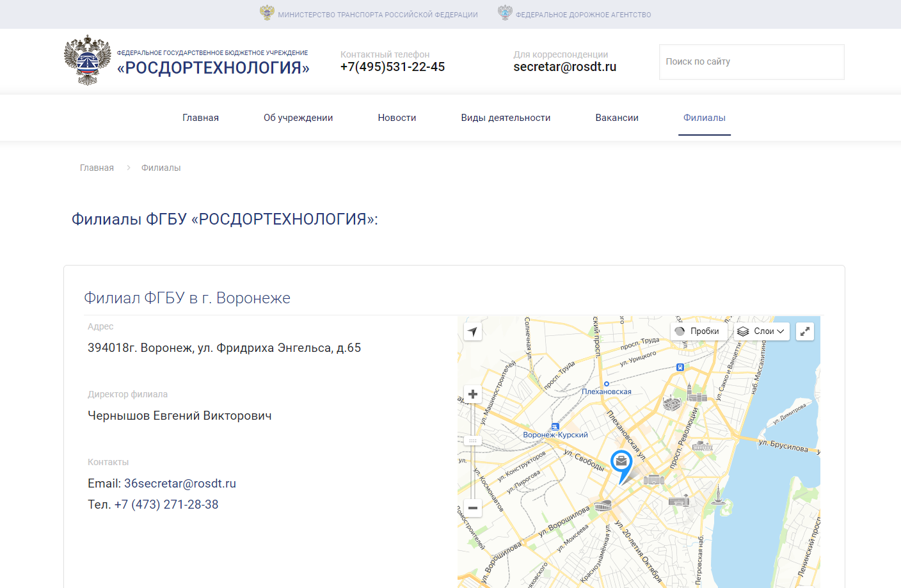Toggle Пробки traffic display on the map
Image resolution: width=901 pixels, height=588 pixels.
699,331
